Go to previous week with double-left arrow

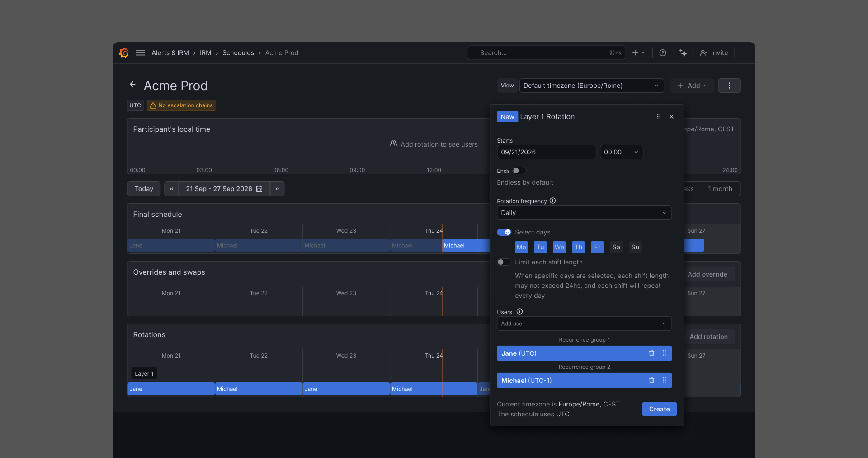(171, 189)
